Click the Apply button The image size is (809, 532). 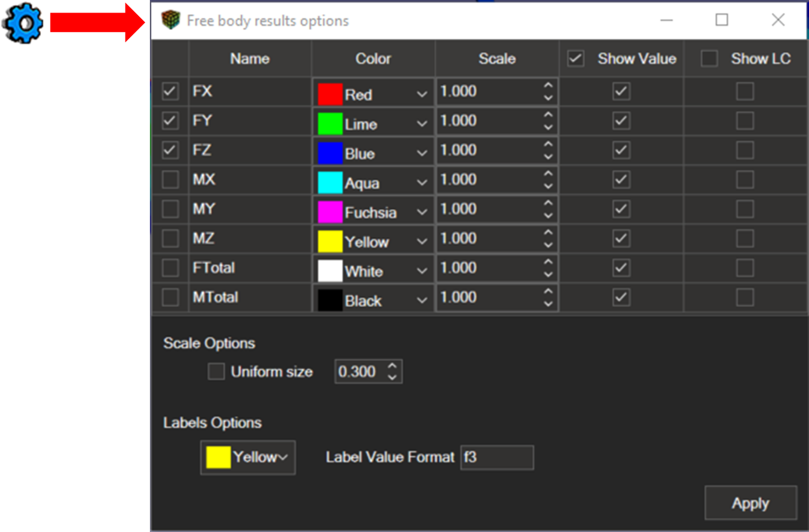click(x=750, y=503)
